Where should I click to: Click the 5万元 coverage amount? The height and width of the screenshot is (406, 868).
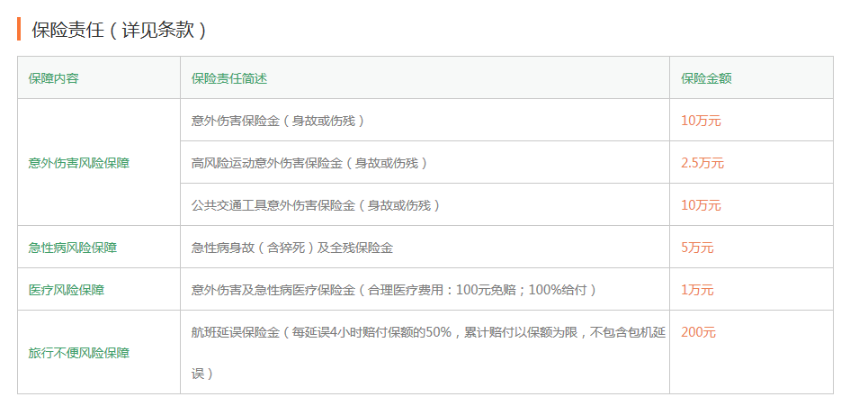tap(697, 248)
